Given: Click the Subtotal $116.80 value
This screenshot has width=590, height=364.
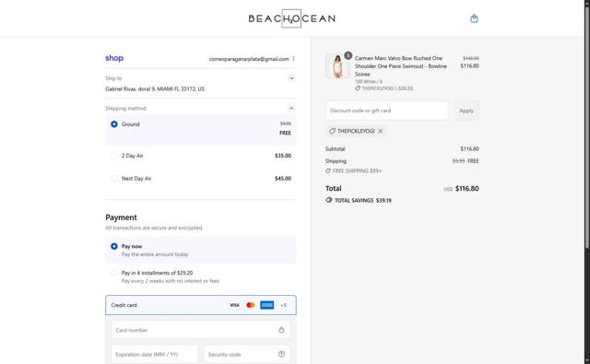Looking at the screenshot, I should click(x=469, y=149).
